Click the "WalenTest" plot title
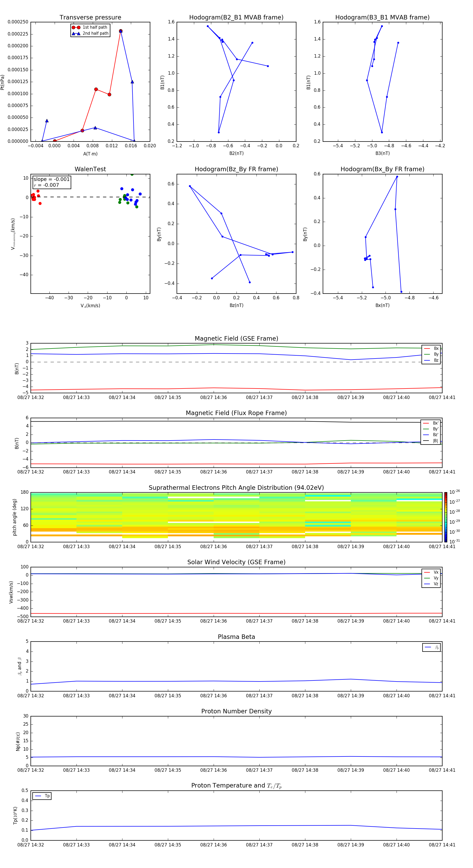473x868 pixels. pos(90,169)
